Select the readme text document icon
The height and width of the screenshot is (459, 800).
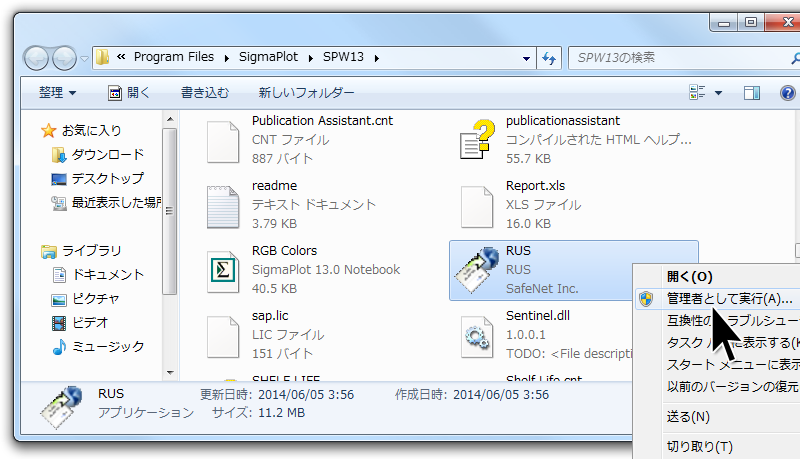[223, 207]
